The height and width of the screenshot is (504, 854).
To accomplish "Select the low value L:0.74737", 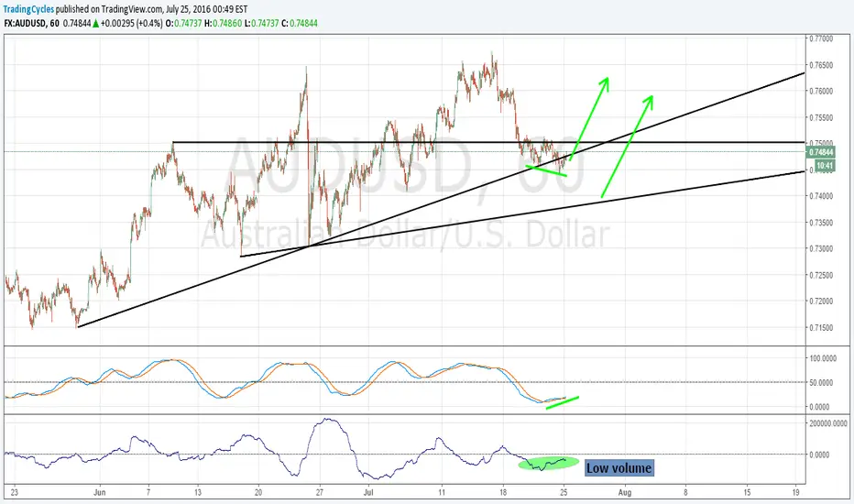I will pyautogui.click(x=261, y=24).
